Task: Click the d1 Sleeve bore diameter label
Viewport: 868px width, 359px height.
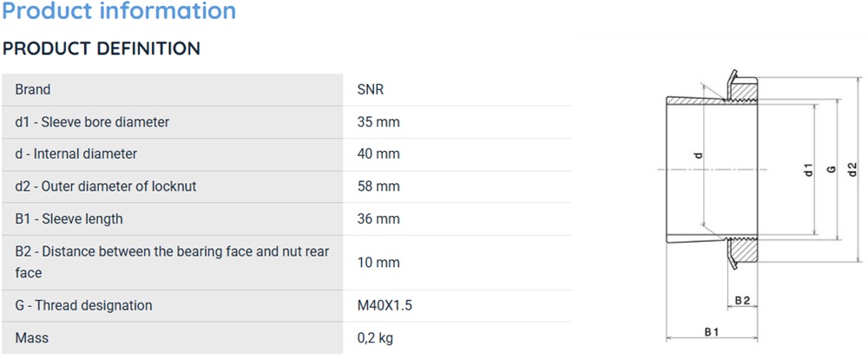Action: coord(92,121)
